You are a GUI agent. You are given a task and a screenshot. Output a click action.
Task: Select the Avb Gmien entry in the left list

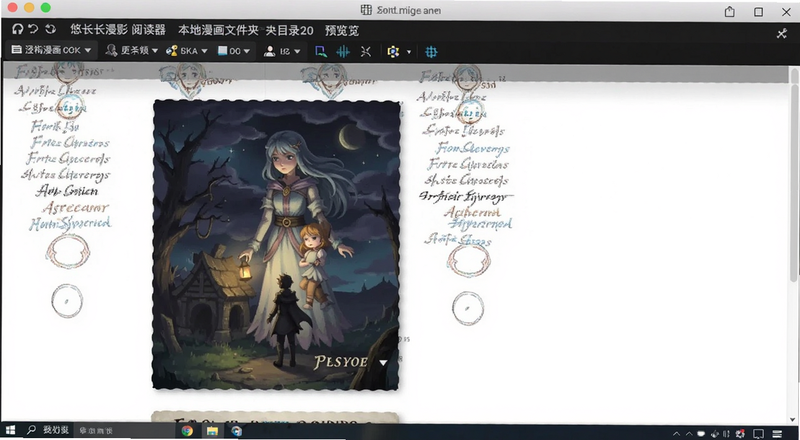point(67,191)
